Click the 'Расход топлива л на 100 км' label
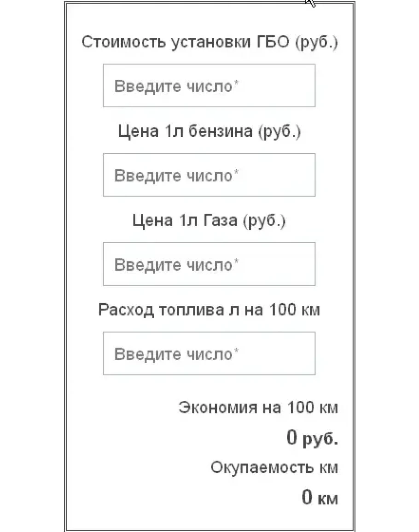This screenshot has height=532, width=419. tap(209, 310)
